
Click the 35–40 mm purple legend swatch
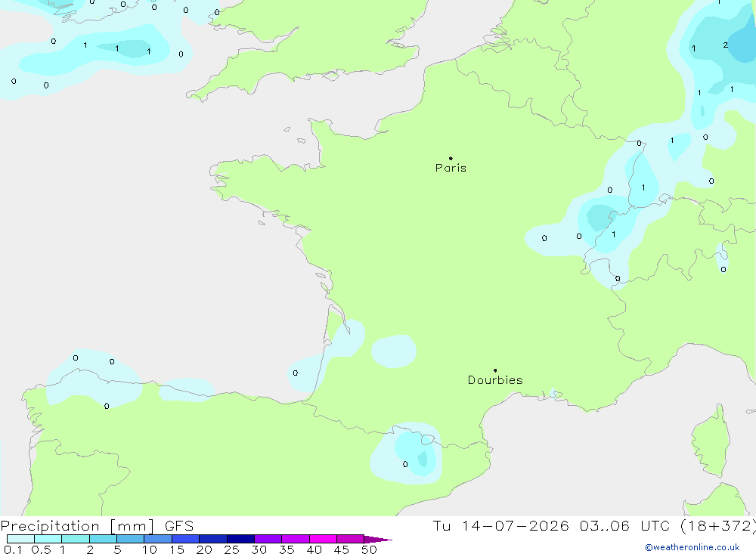coord(295,539)
